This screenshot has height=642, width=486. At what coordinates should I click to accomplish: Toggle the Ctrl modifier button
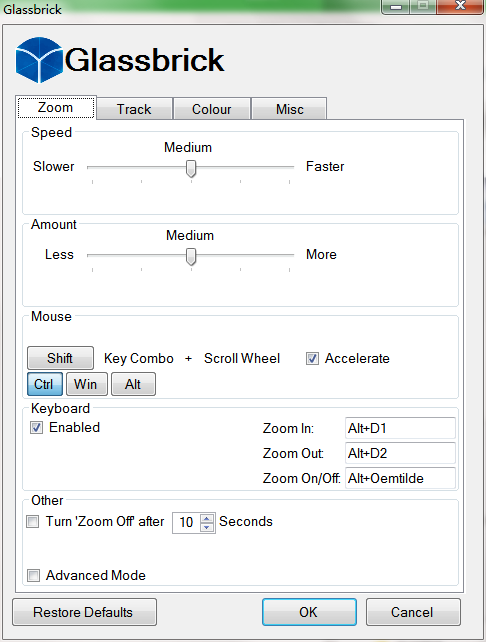[45, 384]
